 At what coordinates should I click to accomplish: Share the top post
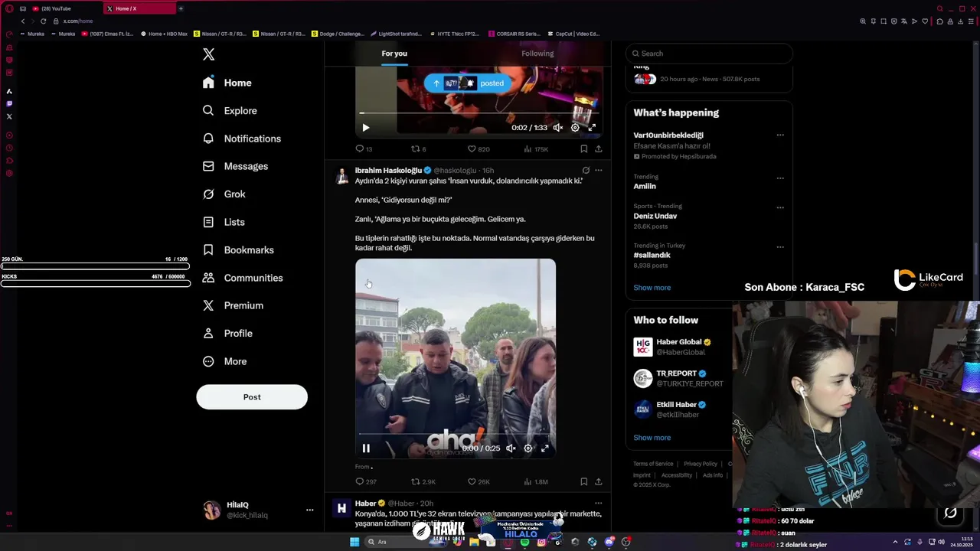(x=599, y=149)
